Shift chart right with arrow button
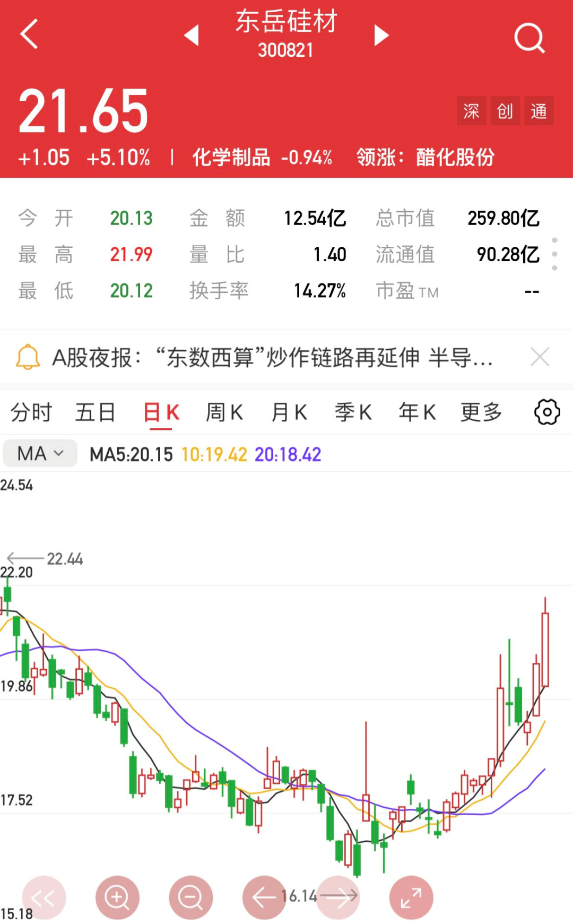 tap(338, 897)
